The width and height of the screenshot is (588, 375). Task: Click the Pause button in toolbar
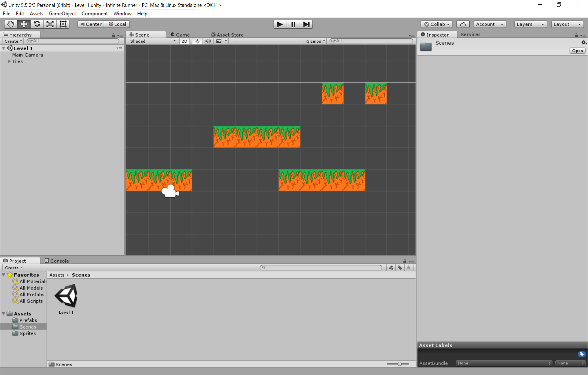point(293,24)
